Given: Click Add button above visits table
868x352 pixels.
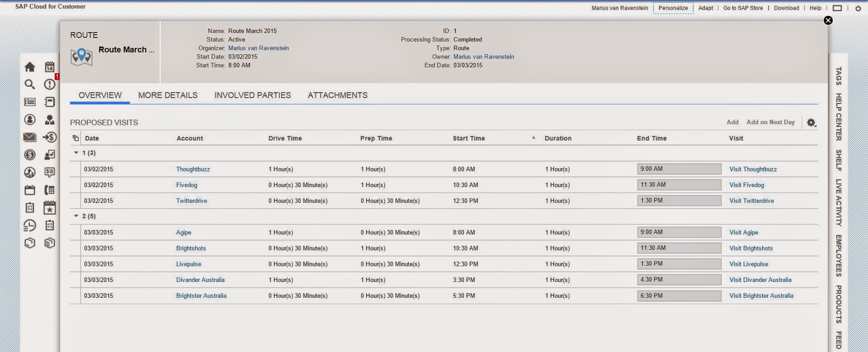Looking at the screenshot, I should [732, 122].
